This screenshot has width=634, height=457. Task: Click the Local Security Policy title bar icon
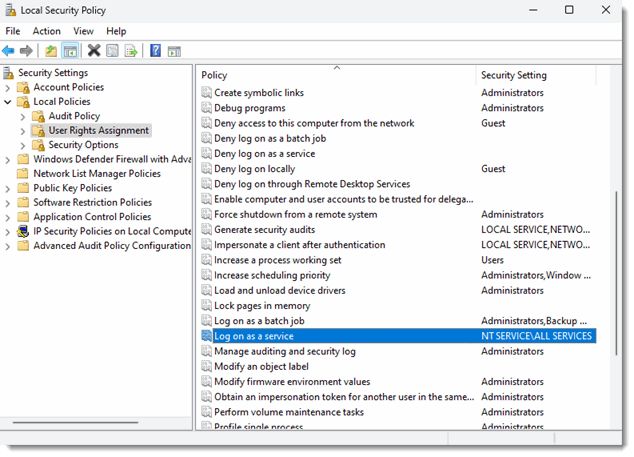pos(11,10)
